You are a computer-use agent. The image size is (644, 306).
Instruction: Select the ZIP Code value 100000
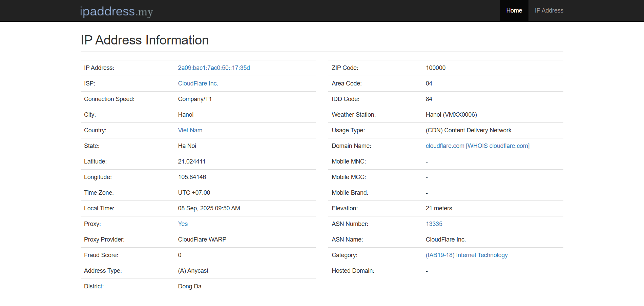coord(435,68)
